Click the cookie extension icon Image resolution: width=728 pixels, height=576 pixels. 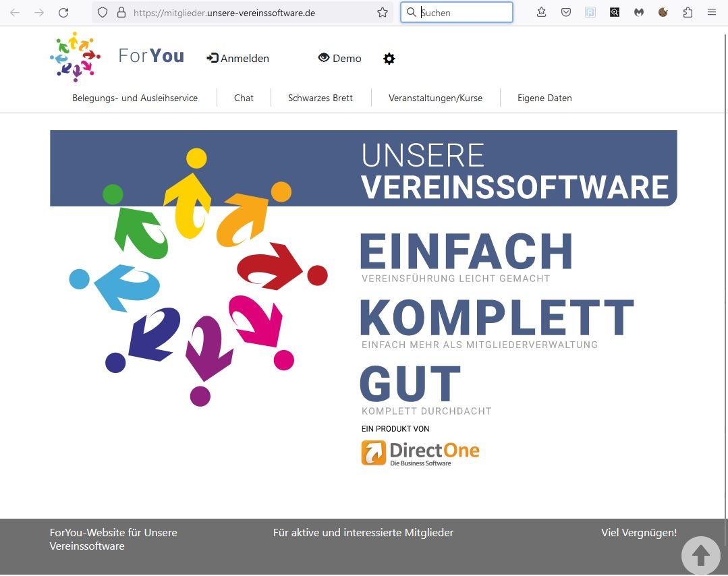(x=663, y=13)
